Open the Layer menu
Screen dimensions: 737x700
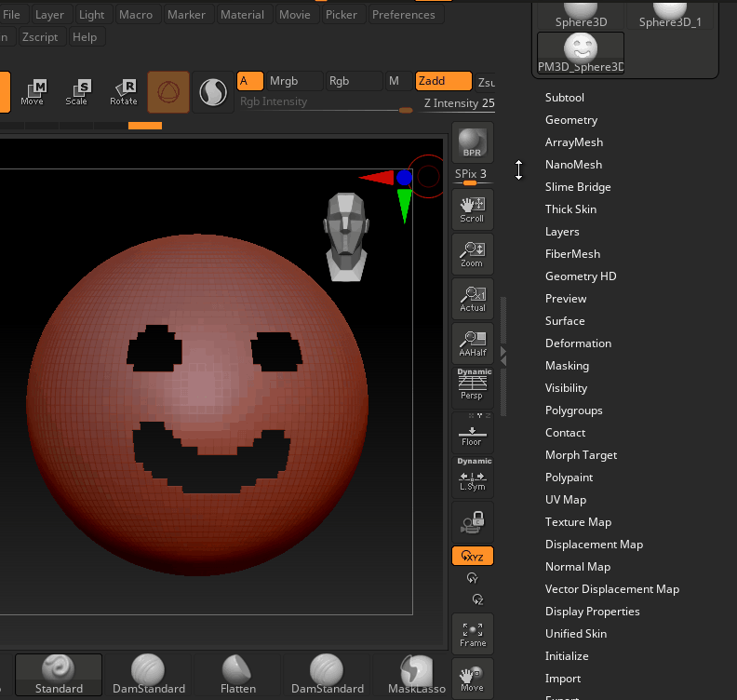[50, 15]
